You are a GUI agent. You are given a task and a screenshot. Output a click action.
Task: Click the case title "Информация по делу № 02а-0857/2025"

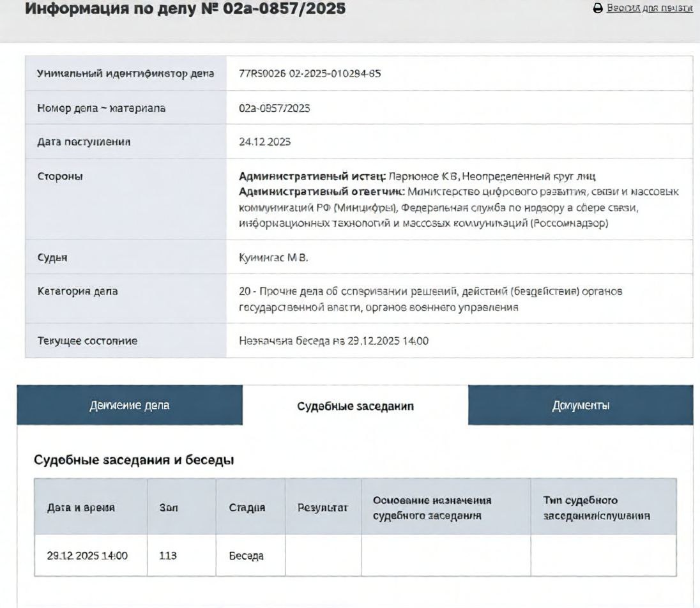tap(183, 11)
